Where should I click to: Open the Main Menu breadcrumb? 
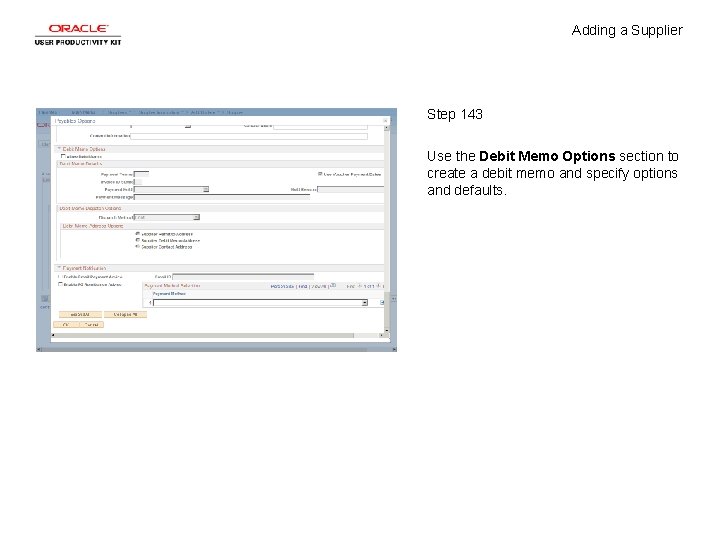(x=83, y=112)
